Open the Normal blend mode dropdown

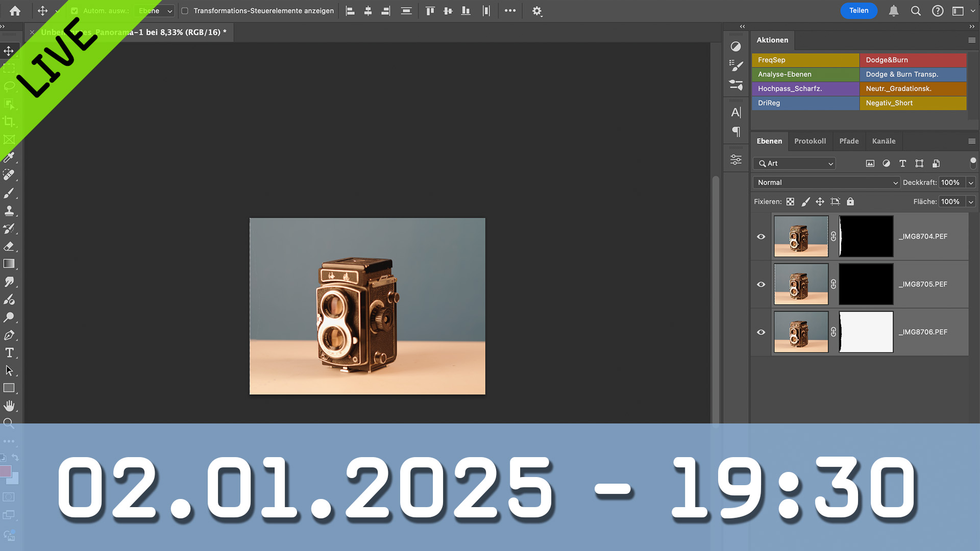[826, 183]
